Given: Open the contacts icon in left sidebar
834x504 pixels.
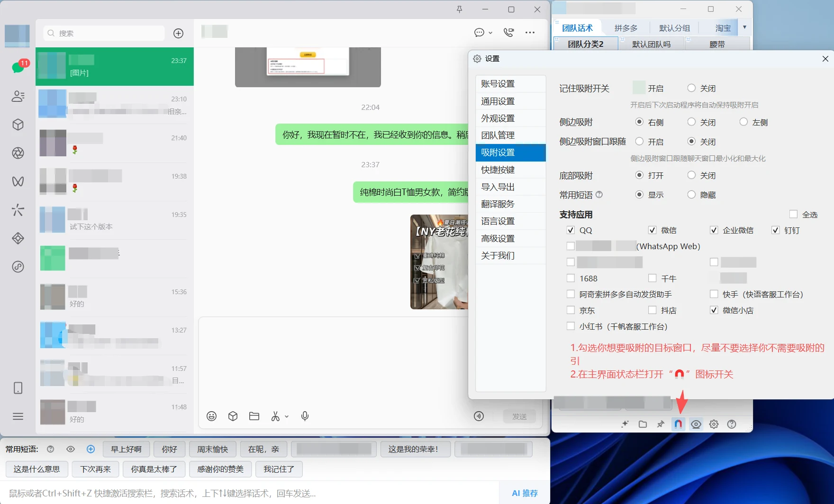Looking at the screenshot, I should tap(18, 96).
